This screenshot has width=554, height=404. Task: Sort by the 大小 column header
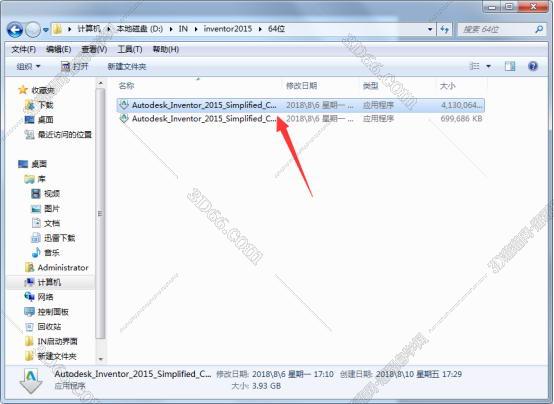tap(448, 86)
